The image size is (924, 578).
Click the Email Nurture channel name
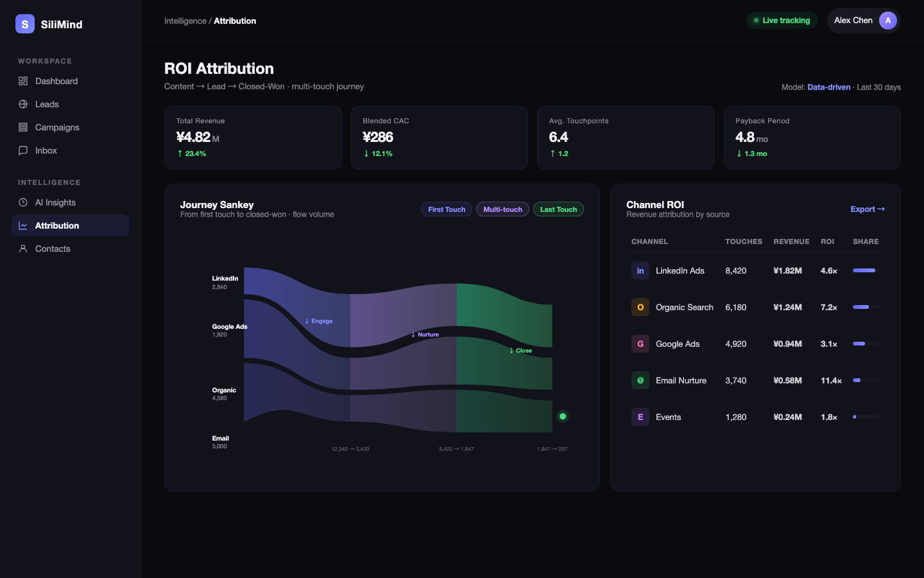tap(681, 380)
